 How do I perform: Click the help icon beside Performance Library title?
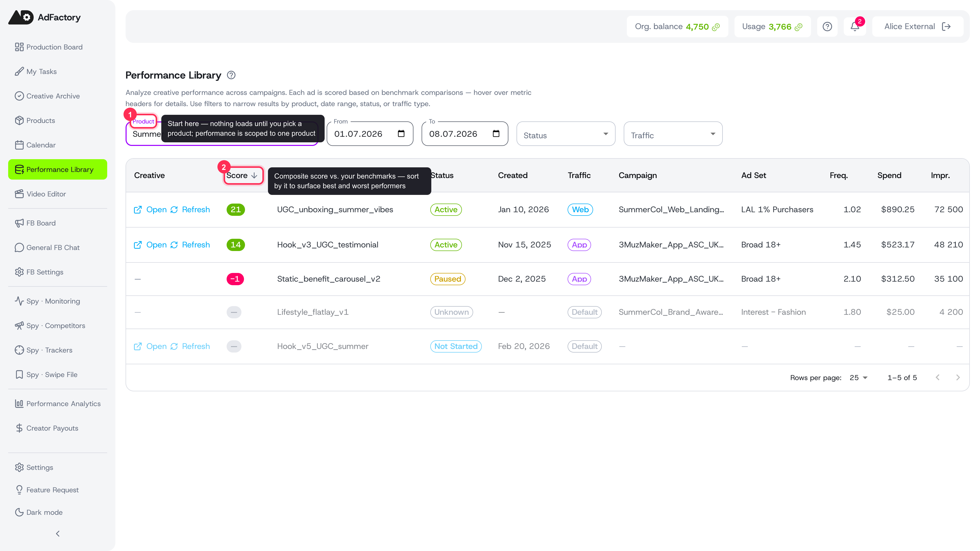[x=231, y=75]
